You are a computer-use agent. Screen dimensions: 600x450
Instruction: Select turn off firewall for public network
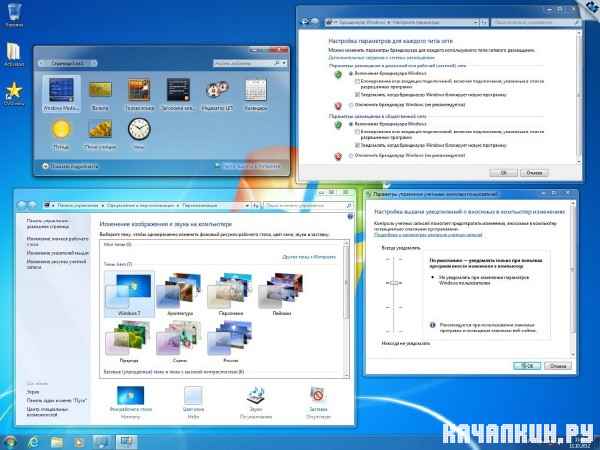pos(351,156)
